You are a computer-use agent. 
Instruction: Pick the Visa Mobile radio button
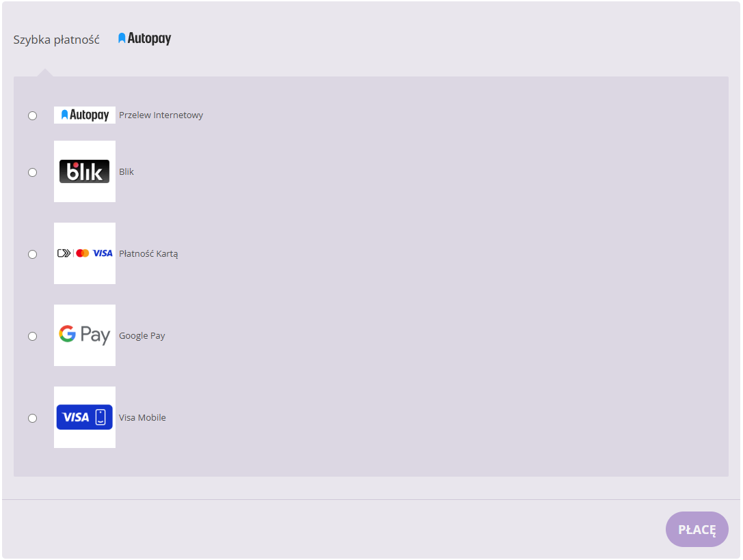pos(32,419)
